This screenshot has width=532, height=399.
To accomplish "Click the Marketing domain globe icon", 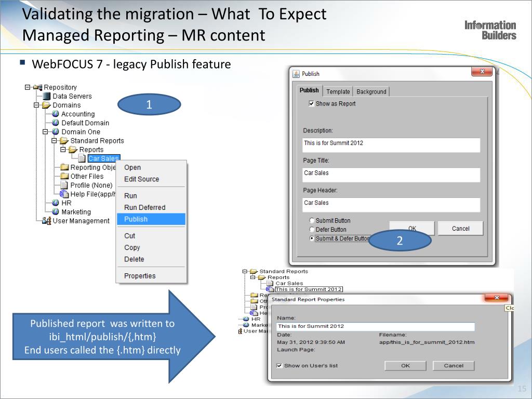I will (x=56, y=211).
